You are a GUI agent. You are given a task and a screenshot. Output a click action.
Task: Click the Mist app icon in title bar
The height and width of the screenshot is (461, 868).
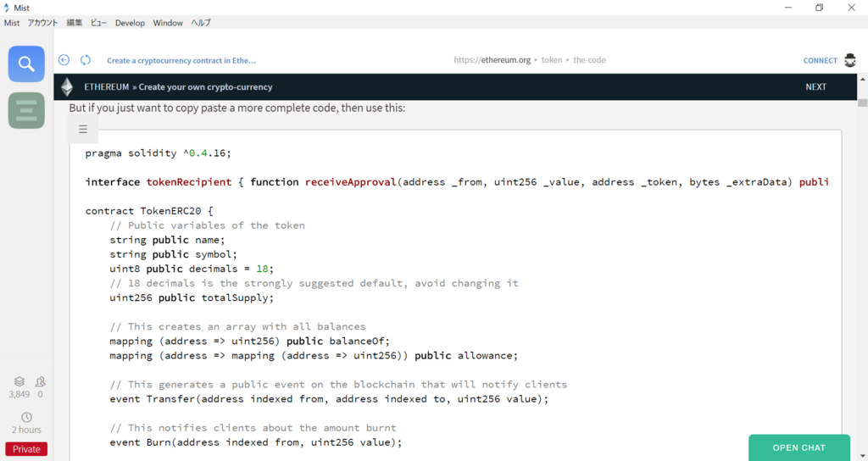pos(7,8)
